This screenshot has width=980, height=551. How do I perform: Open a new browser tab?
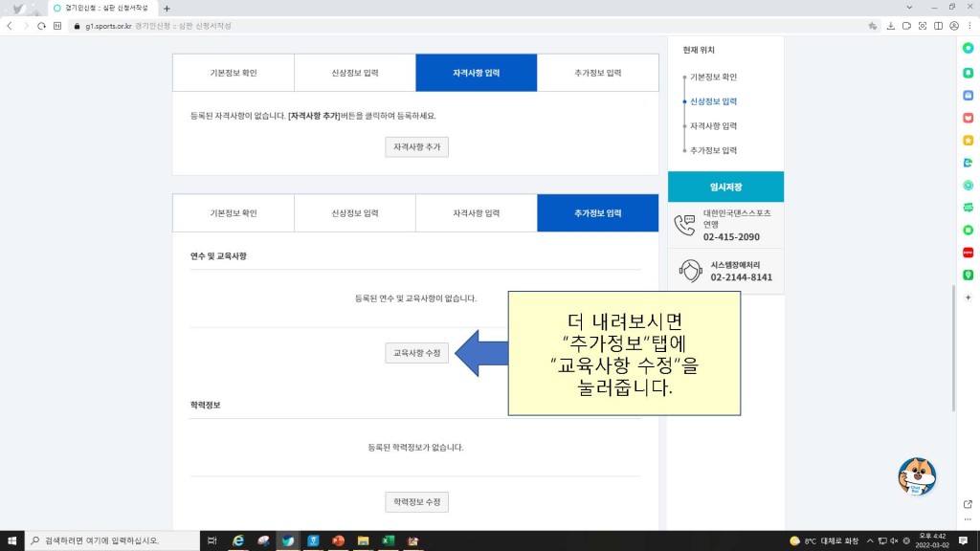point(167,9)
